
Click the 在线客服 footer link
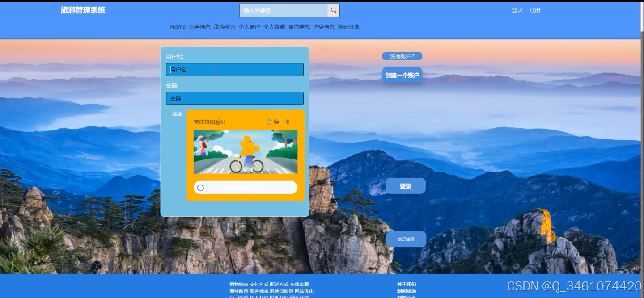299,285
